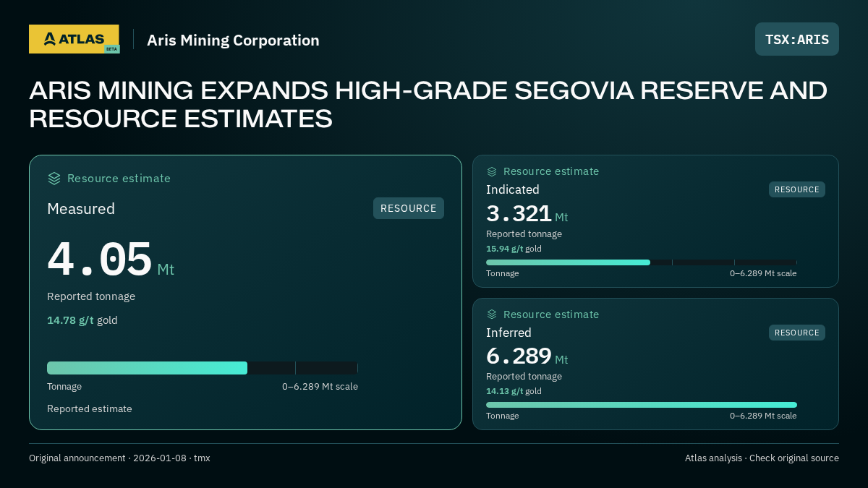Click the TSX:ARIS ticker badge
The image size is (868, 488).
pyautogui.click(x=797, y=39)
